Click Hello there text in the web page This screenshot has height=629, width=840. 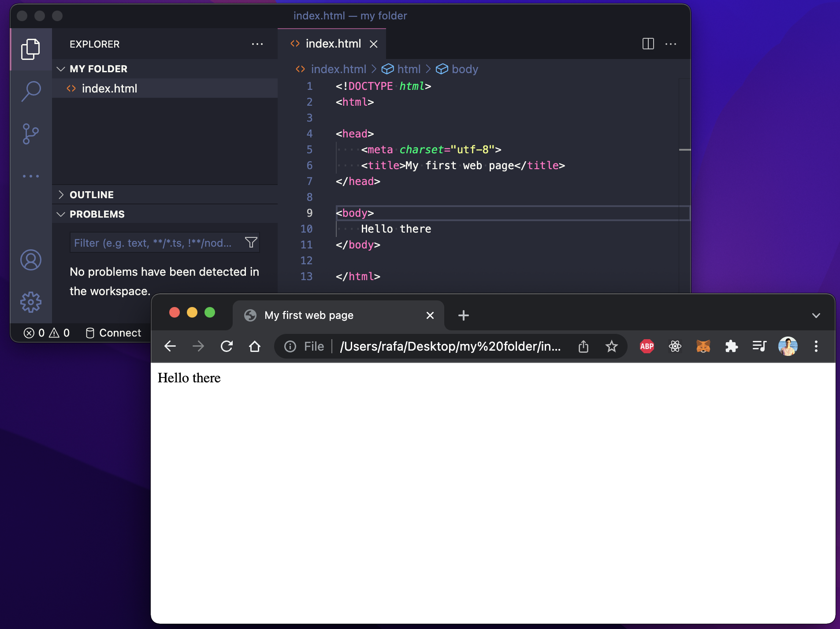coord(189,378)
